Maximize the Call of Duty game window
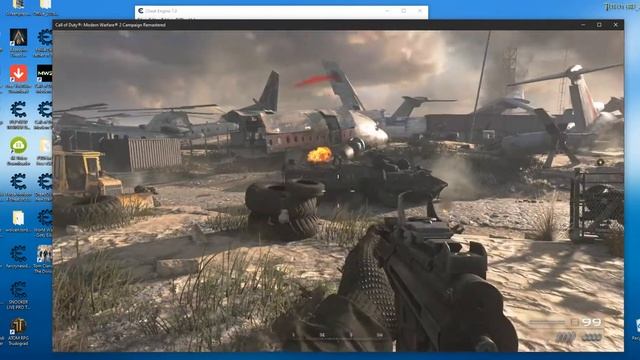This screenshot has width=640, height=360. [599, 25]
